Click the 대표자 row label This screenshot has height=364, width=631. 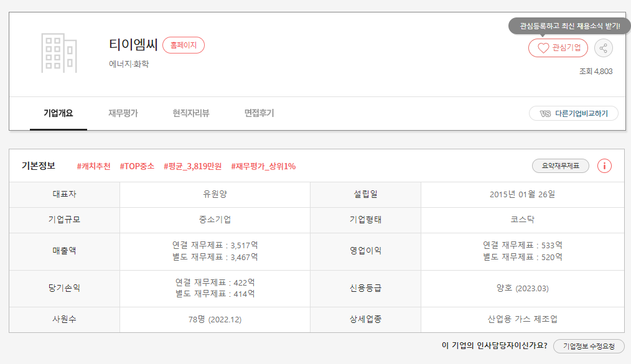[64, 194]
